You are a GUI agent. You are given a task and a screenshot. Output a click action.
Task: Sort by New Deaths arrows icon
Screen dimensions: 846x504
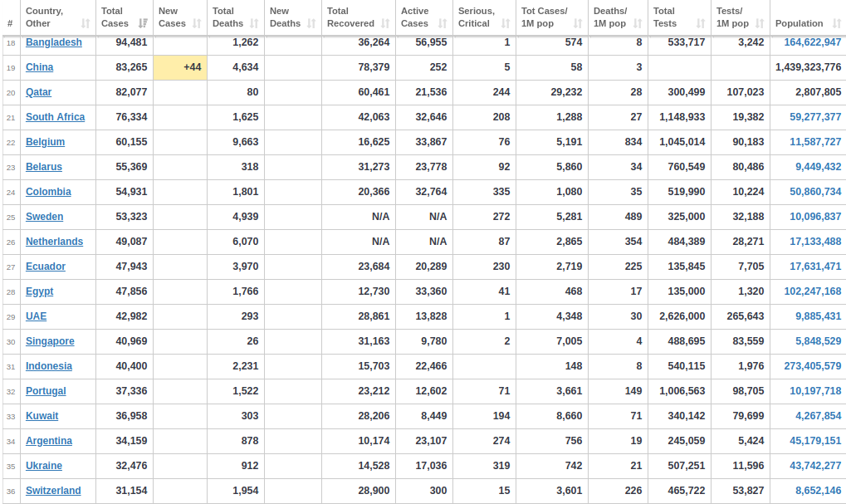click(311, 24)
